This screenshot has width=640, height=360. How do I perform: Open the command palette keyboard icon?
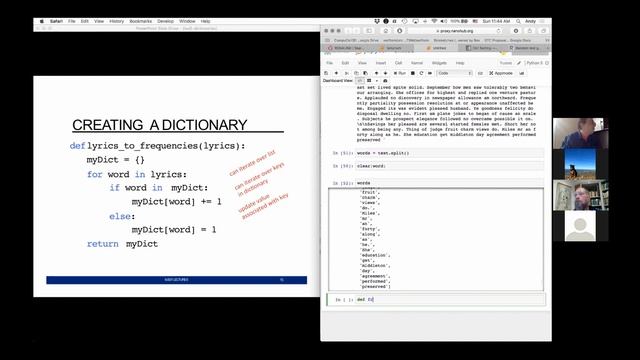click(480, 73)
